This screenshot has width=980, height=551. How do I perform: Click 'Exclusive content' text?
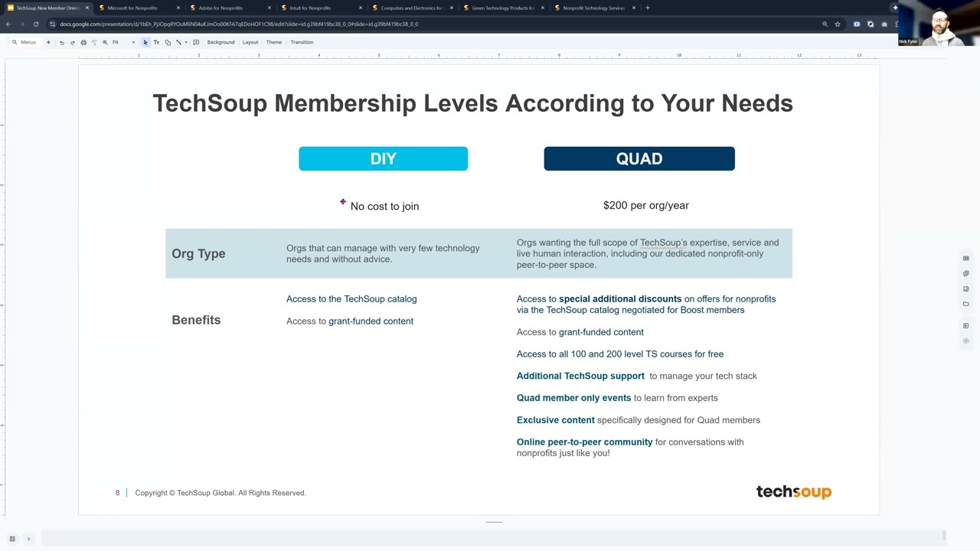click(555, 420)
